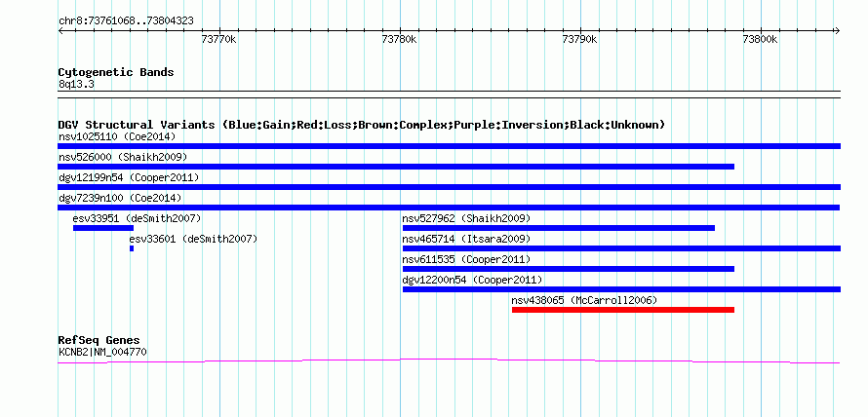The image size is (868, 417).
Task: Click the Cytogenetic Bands track heading
Action: click(x=116, y=72)
